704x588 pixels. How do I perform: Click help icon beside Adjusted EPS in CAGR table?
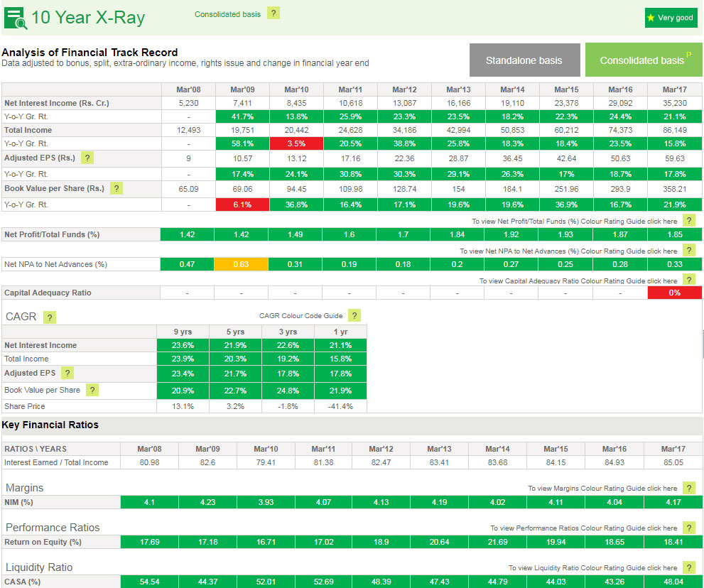[67, 373]
